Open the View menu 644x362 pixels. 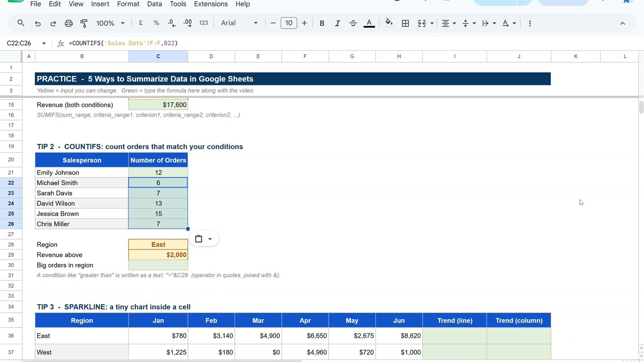click(76, 4)
